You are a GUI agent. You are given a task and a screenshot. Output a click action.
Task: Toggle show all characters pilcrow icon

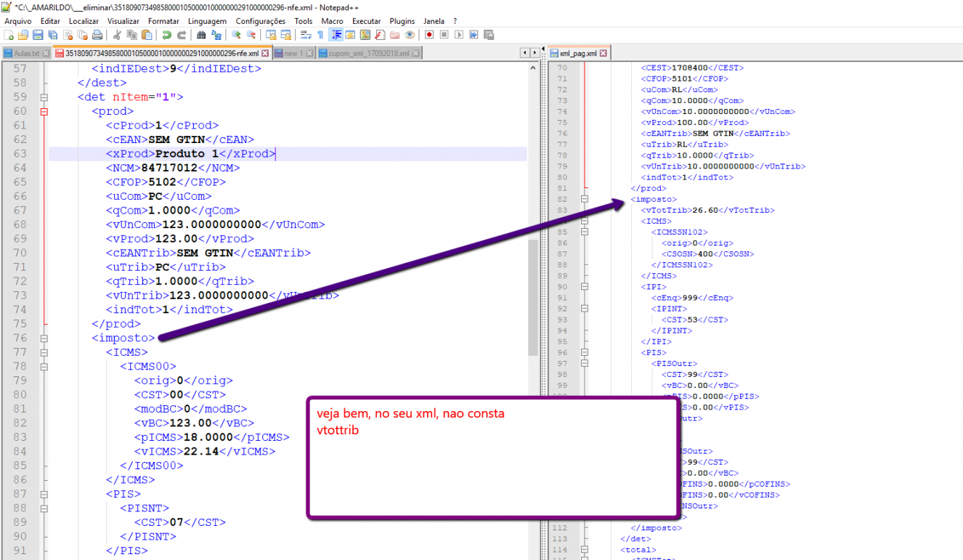(320, 35)
